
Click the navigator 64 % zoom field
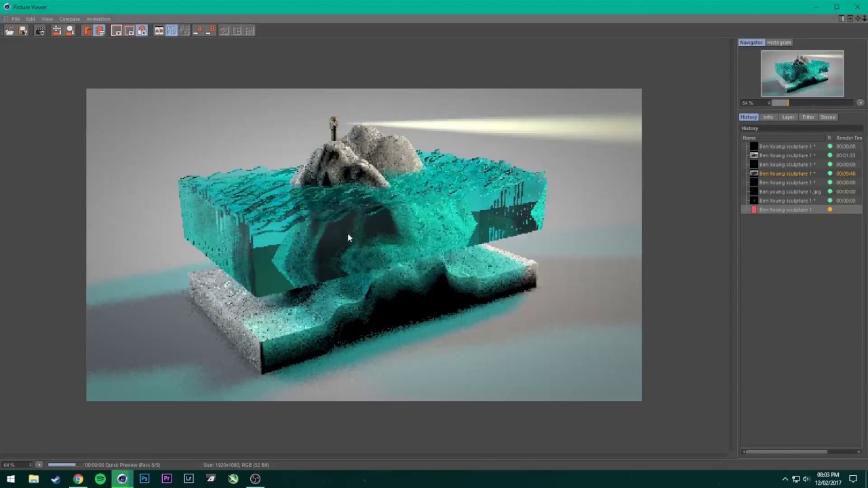tap(753, 102)
